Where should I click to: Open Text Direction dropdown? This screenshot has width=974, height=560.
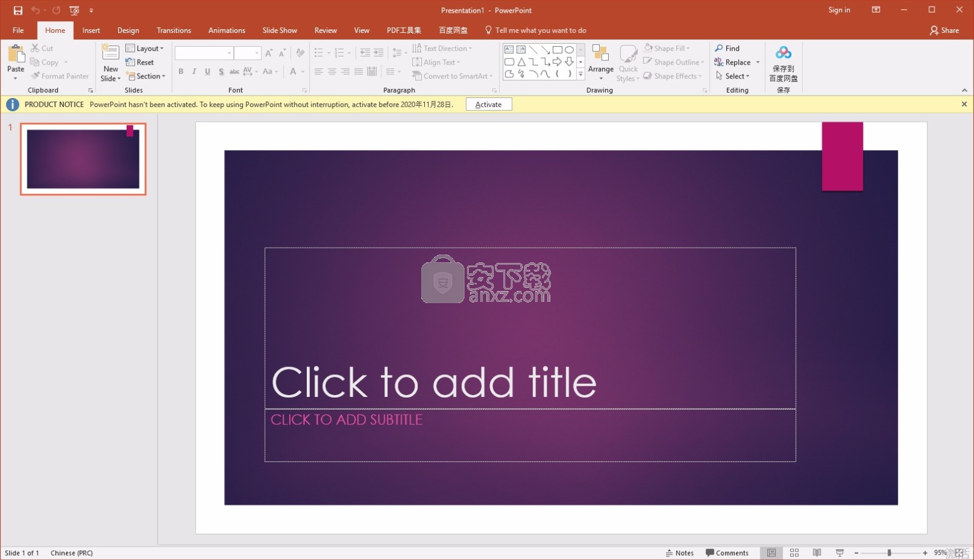pyautogui.click(x=442, y=48)
